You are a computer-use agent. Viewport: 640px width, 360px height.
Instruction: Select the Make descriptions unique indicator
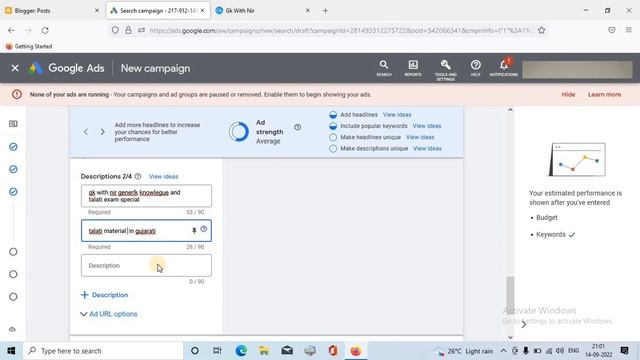333,149
